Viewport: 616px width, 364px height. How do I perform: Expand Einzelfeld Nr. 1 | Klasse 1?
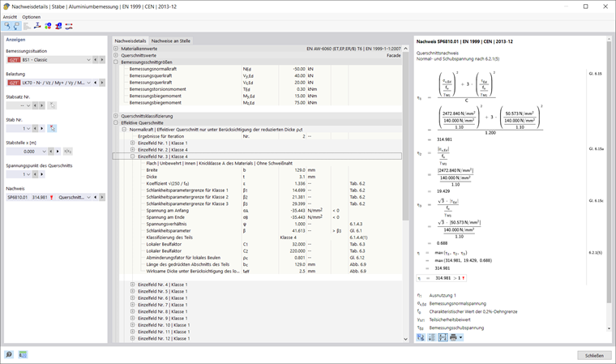pyautogui.click(x=132, y=143)
